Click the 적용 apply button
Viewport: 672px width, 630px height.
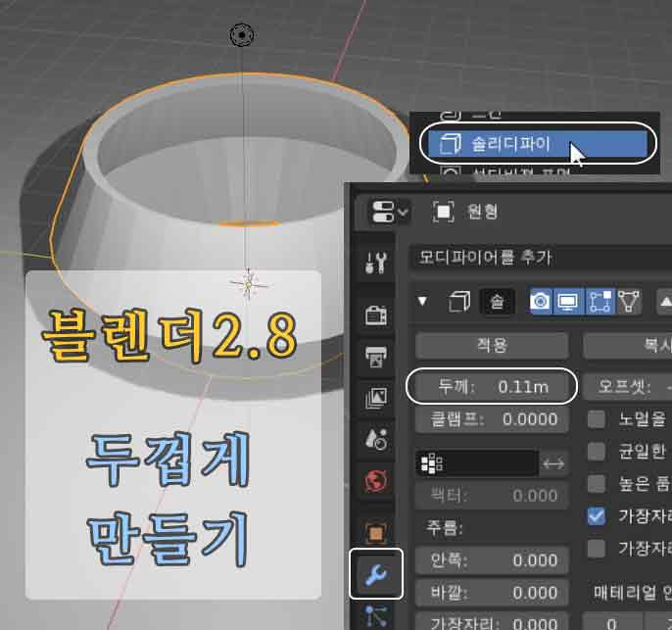(492, 345)
